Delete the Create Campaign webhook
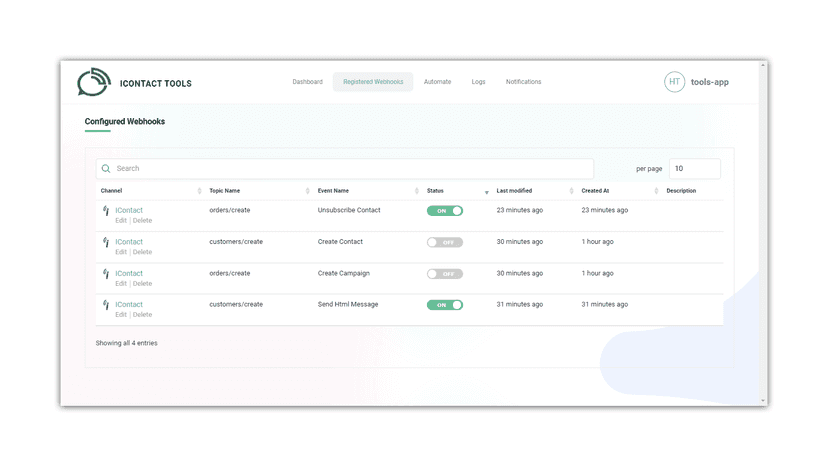The height and width of the screenshot is (466, 828). pos(142,284)
